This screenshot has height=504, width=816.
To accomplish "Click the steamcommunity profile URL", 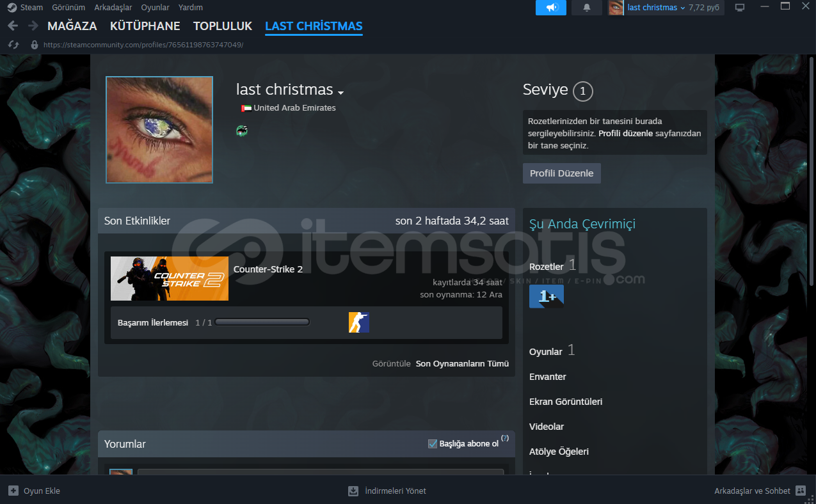I will [x=143, y=45].
